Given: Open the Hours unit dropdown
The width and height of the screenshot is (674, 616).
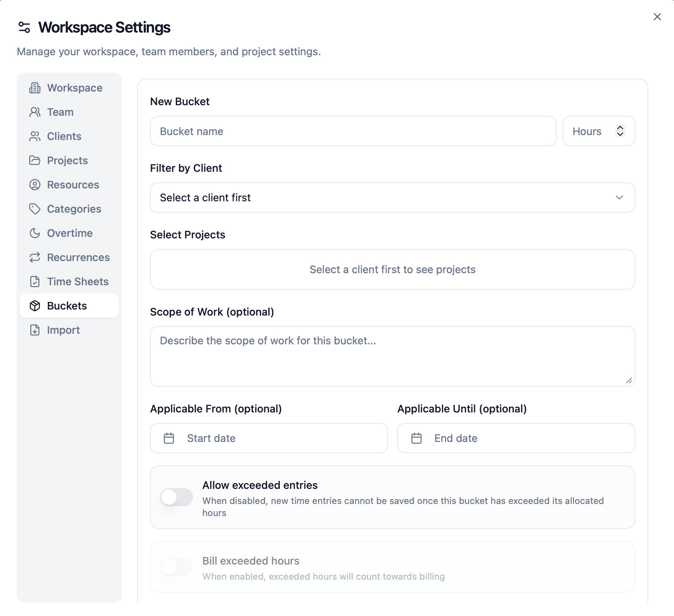Looking at the screenshot, I should [x=599, y=131].
